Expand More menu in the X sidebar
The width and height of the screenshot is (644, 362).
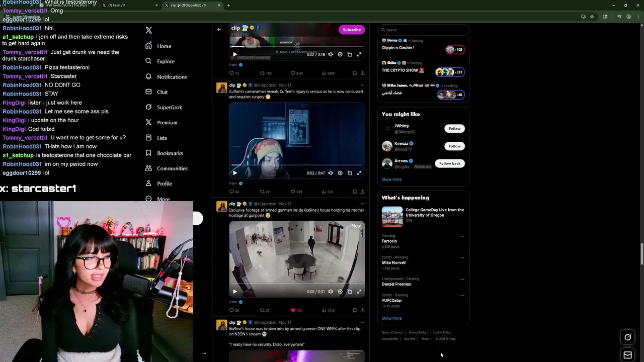(x=157, y=199)
